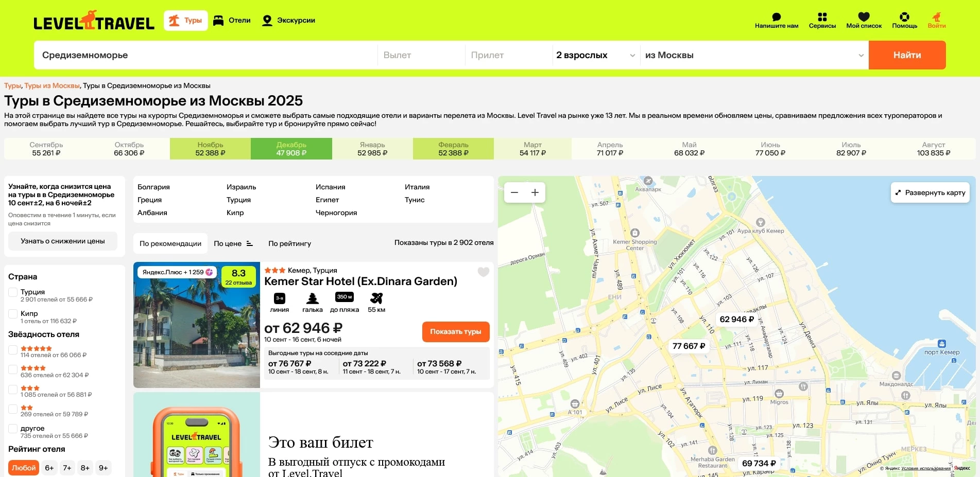Screen dimensions: 980x477
Task: Click the Level Travel logo
Action: [x=94, y=21]
